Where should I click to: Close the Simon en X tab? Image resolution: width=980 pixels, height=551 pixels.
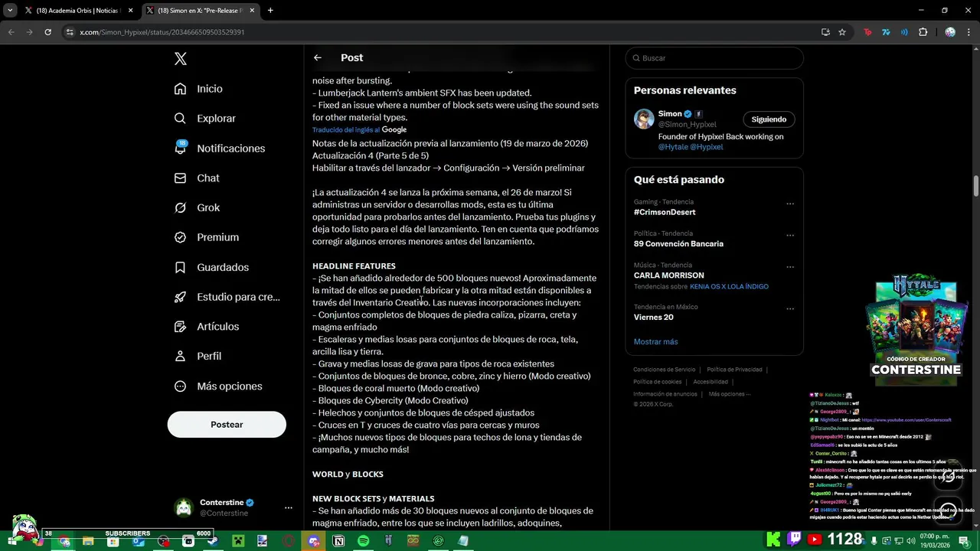(x=253, y=11)
